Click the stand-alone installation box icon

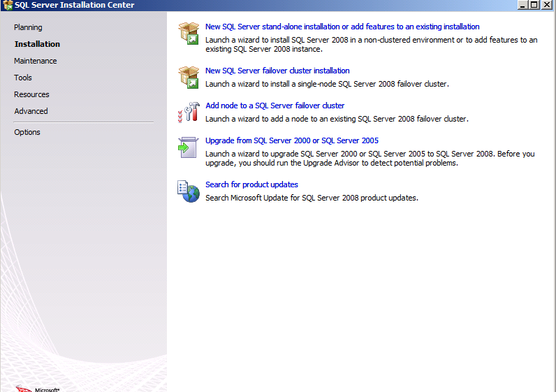(189, 33)
